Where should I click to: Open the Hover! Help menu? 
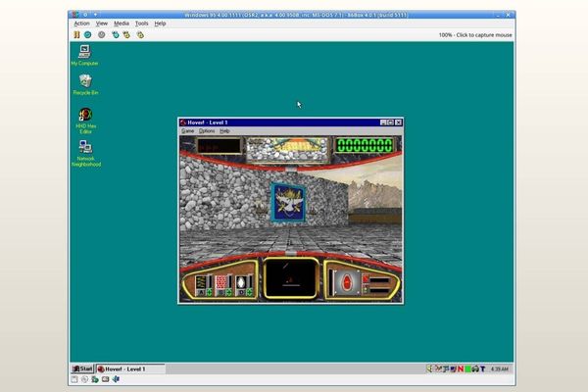pyautogui.click(x=224, y=131)
